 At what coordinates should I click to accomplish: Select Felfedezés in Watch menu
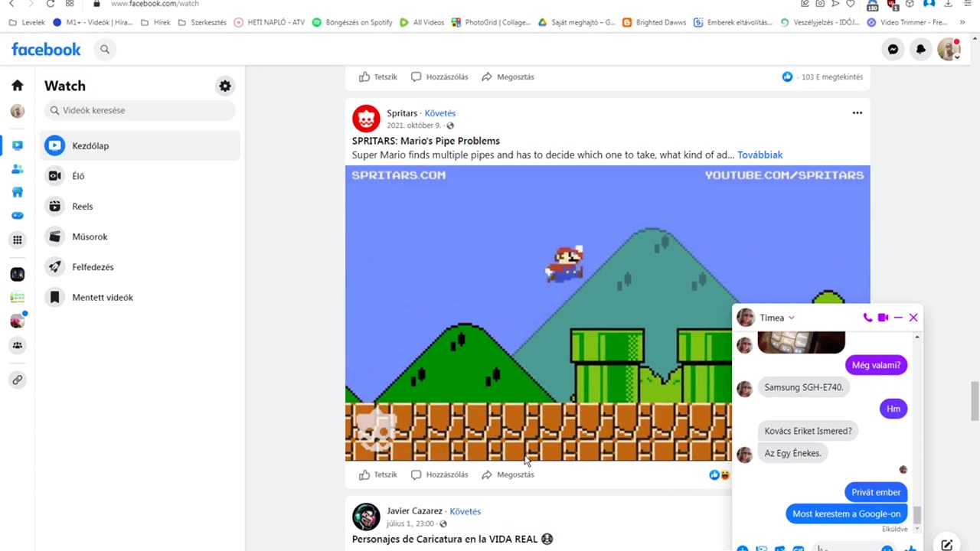click(140, 267)
